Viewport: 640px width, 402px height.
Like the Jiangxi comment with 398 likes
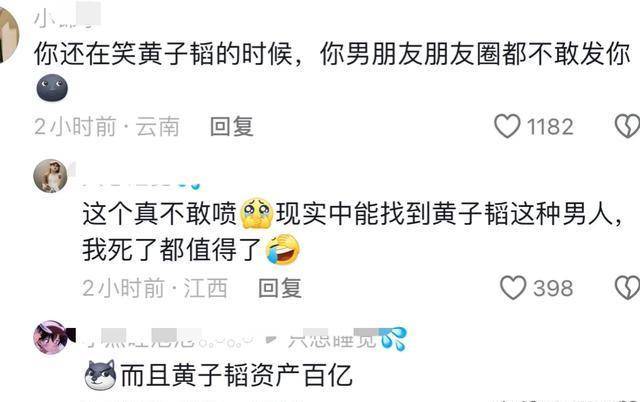pyautogui.click(x=513, y=288)
